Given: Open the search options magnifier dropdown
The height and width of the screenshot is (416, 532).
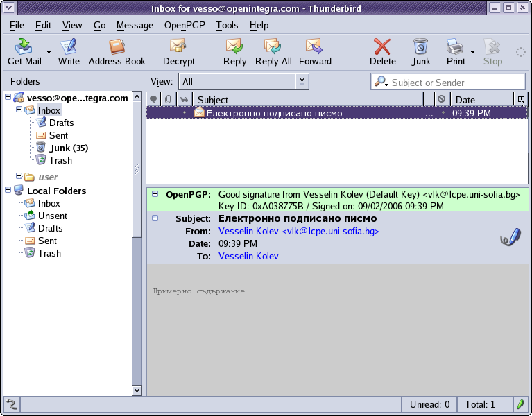Looking at the screenshot, I should coord(381,81).
